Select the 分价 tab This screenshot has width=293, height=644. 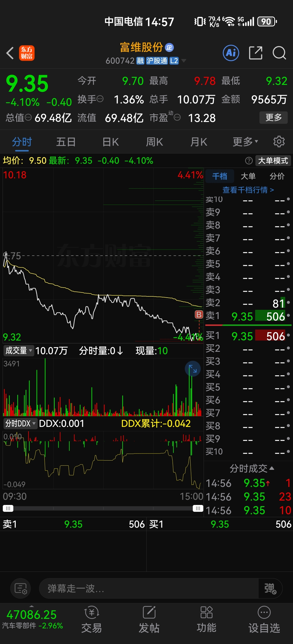[x=277, y=176]
